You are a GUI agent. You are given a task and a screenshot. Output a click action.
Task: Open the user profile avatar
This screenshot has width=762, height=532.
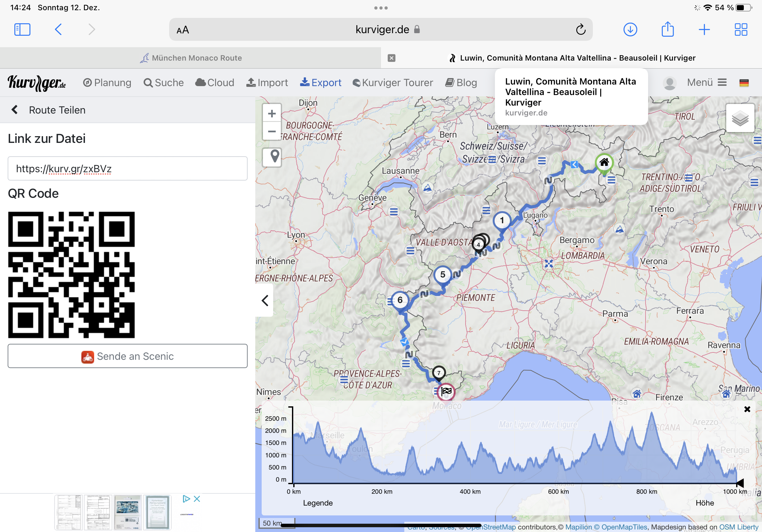[670, 83]
